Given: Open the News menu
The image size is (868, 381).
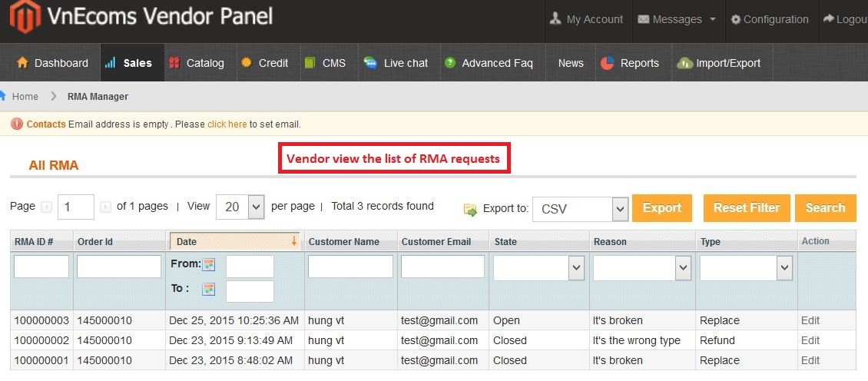Looking at the screenshot, I should click(571, 62).
